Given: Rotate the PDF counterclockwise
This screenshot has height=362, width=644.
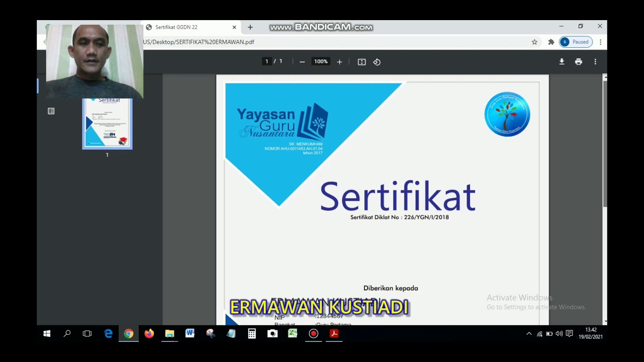Looking at the screenshot, I should point(377,62).
